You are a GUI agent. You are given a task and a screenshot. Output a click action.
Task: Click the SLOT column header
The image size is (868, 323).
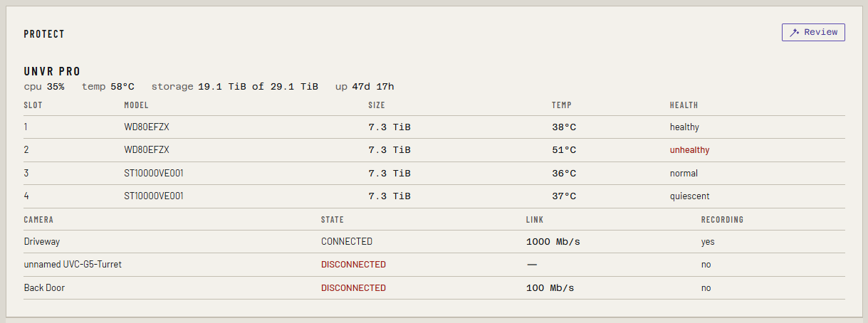click(33, 105)
